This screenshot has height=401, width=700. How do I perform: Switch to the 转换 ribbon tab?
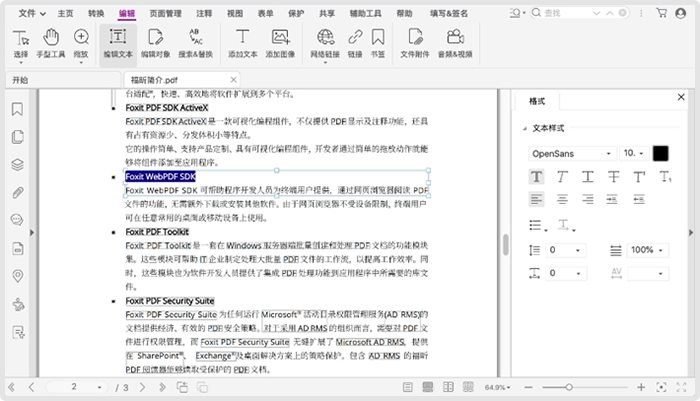[x=96, y=13]
